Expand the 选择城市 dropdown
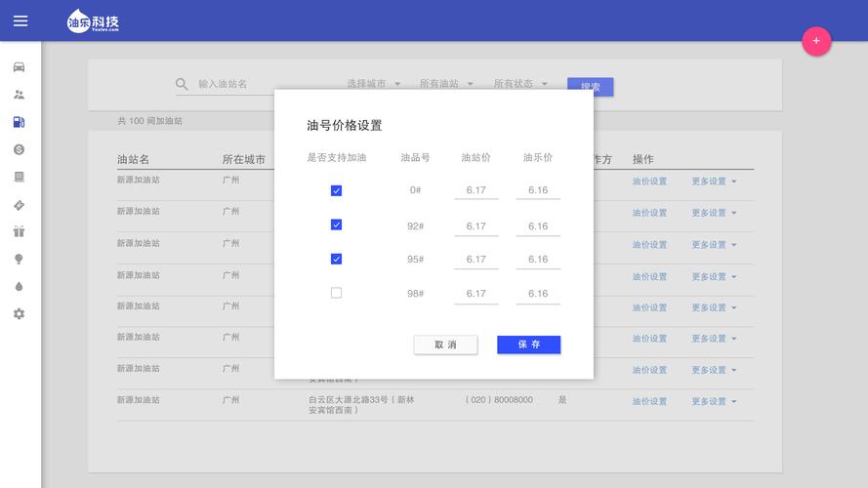Viewport: 868px width, 488px height. pyautogui.click(x=374, y=84)
